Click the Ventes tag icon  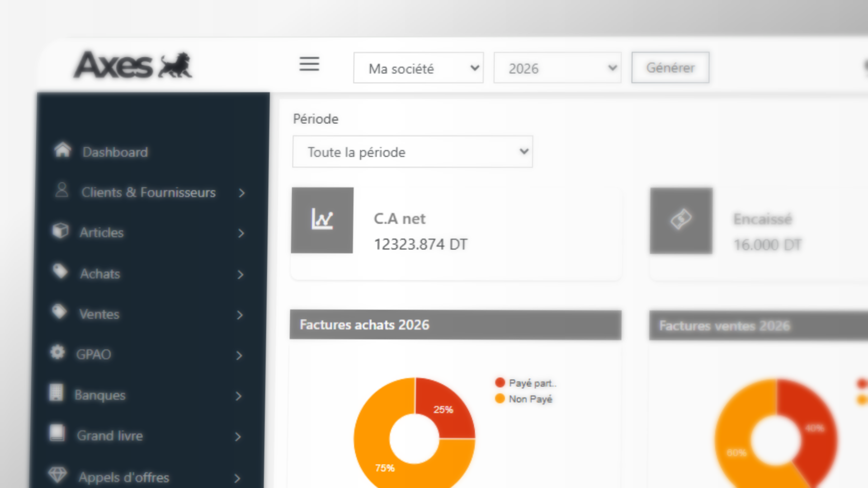(59, 312)
